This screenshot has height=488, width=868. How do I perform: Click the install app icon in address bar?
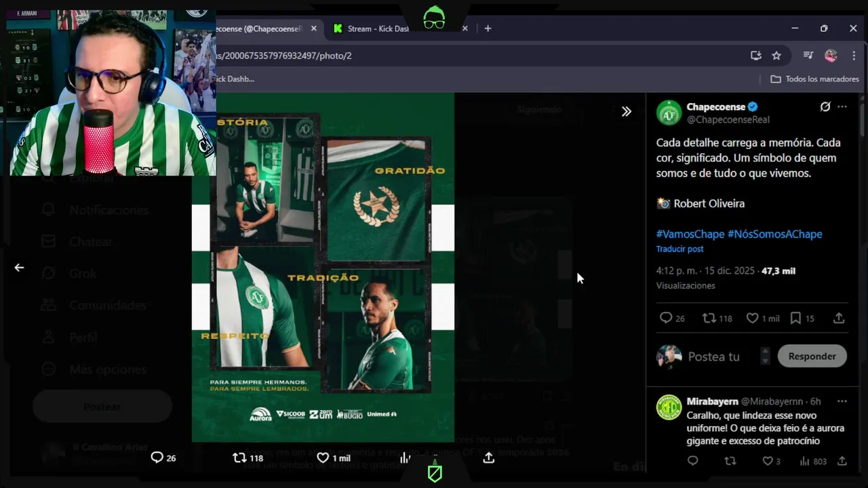pos(755,56)
